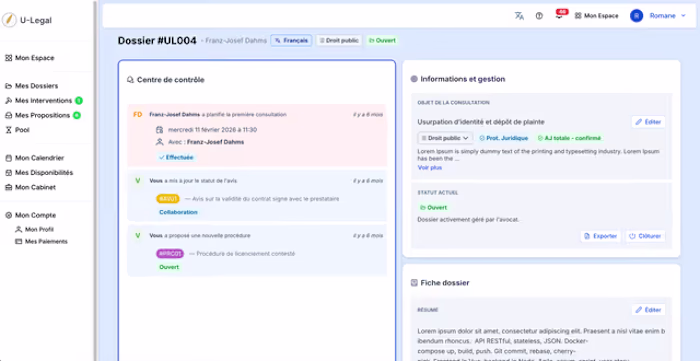Open Mon Cabinet in the sidebar
The width and height of the screenshot is (700, 361).
(30, 187)
